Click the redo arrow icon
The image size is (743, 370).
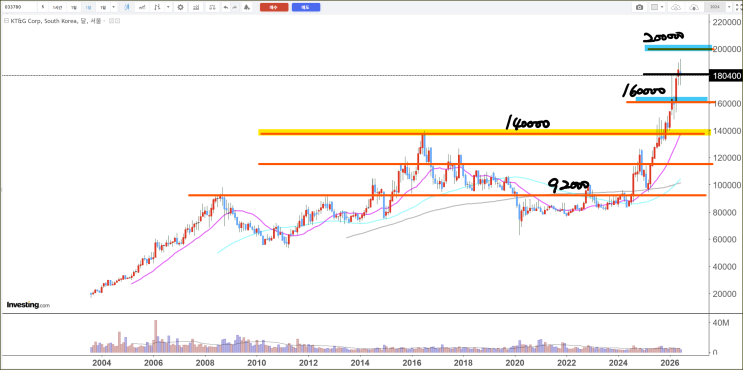[234, 7]
